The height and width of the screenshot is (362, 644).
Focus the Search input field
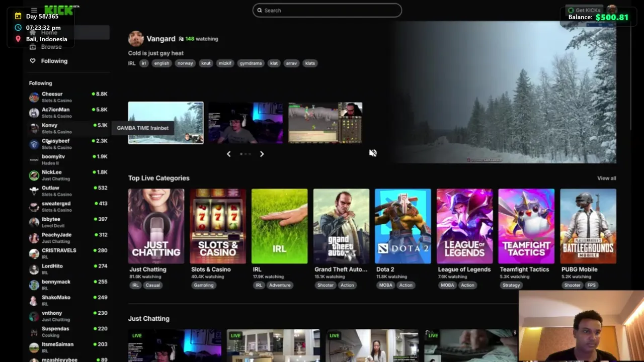coord(327,10)
